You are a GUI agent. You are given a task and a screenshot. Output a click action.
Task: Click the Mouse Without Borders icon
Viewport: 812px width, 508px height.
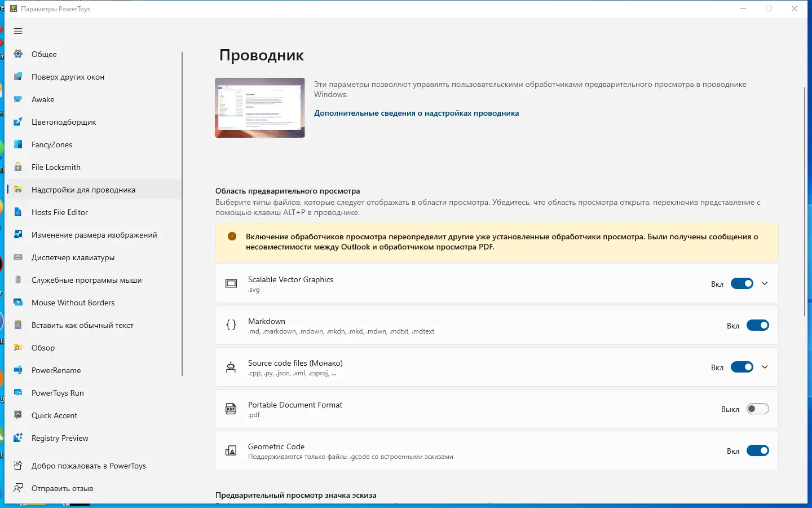click(18, 303)
